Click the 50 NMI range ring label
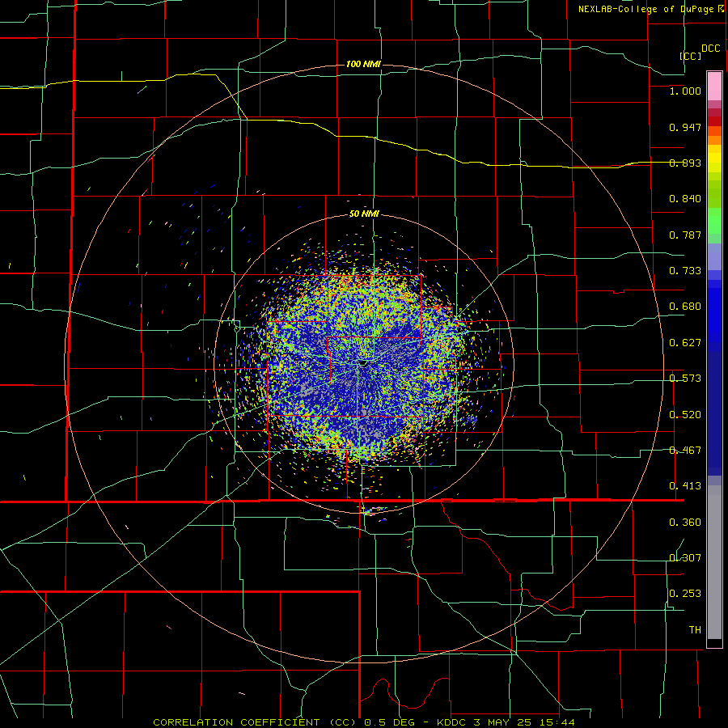Screen dimensions: 728x728 (x=364, y=214)
